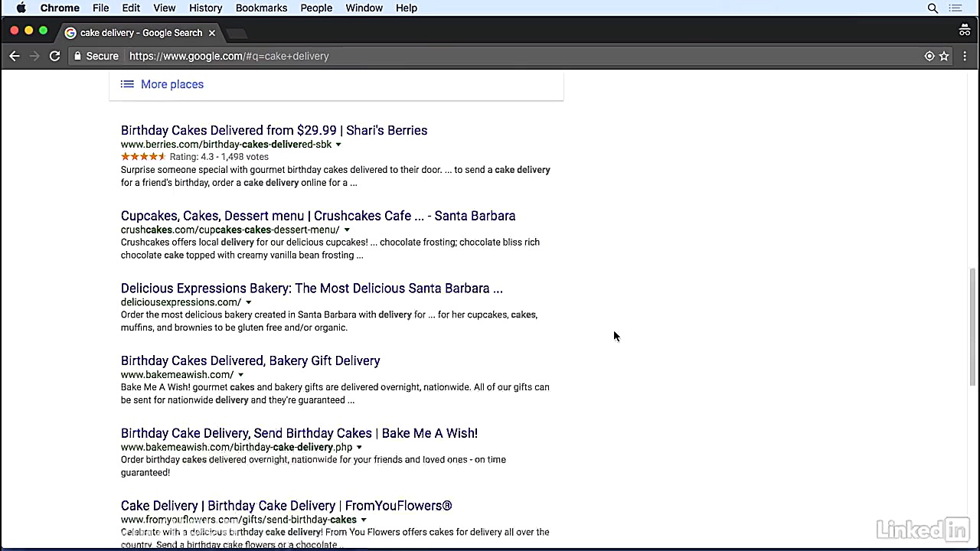This screenshot has width=980, height=551.
Task: Open the Chrome application menu
Action: tap(60, 8)
